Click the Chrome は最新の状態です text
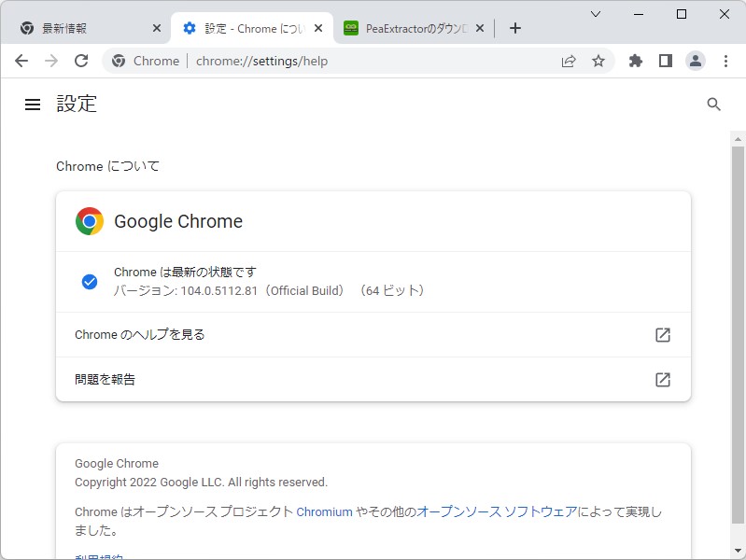 coord(185,273)
